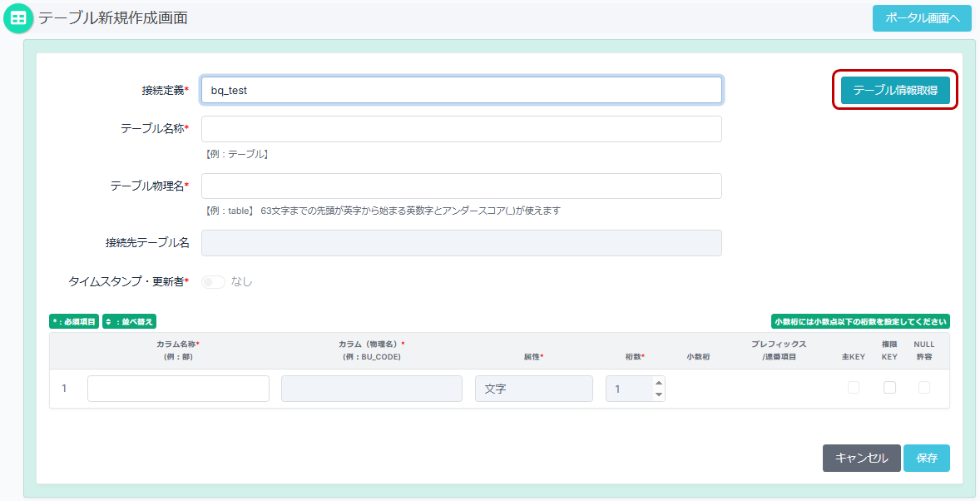
Task: Click the テーブル物理名 input field
Action: (x=461, y=186)
